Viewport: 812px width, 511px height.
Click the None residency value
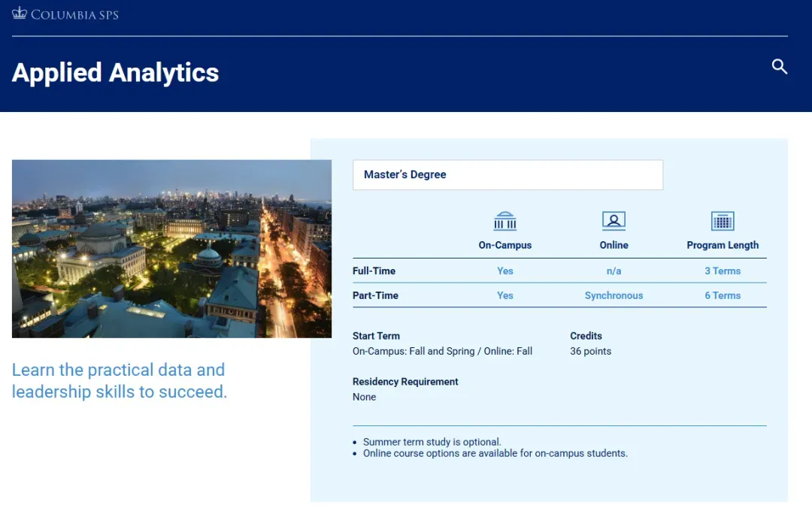pos(364,397)
